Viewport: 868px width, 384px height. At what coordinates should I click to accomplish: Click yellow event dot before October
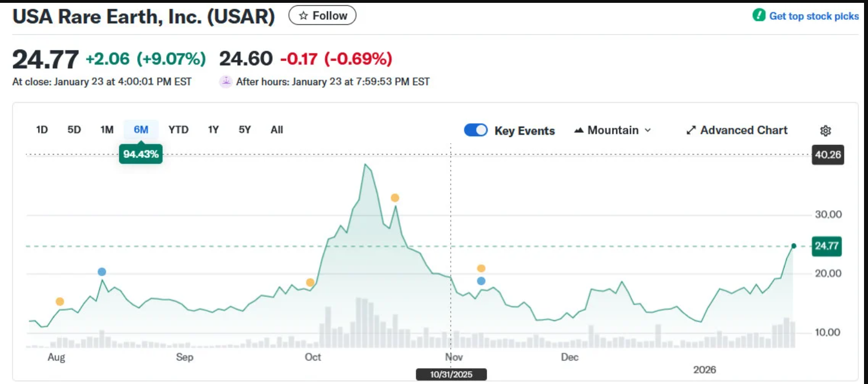pyautogui.click(x=310, y=282)
